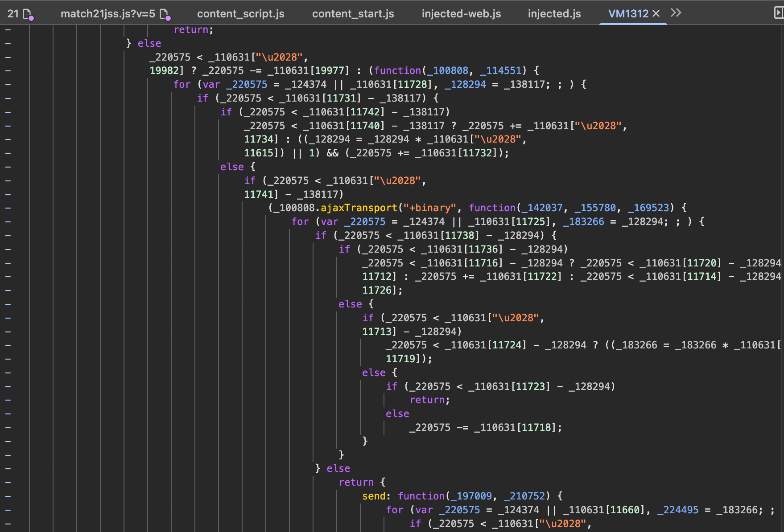Show more tabs via double chevron
The width and height of the screenshot is (784, 532).
(x=676, y=13)
